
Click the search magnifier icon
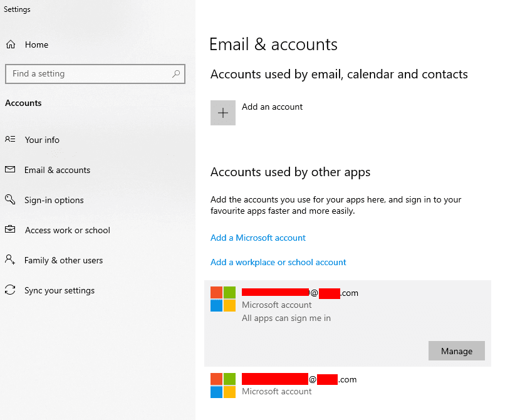pos(176,73)
